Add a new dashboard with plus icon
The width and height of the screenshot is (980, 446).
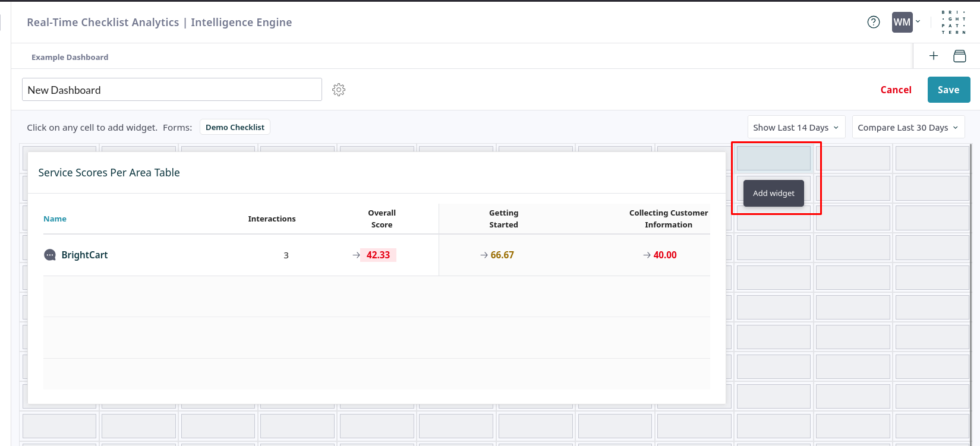[x=934, y=56]
